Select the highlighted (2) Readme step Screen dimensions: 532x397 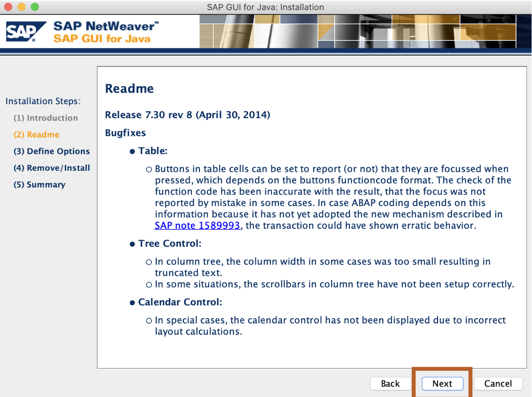coord(36,135)
